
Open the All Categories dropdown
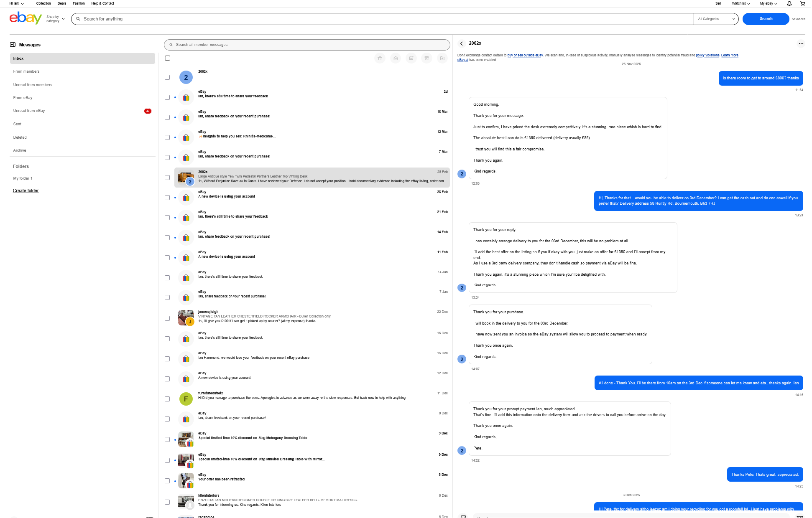(716, 19)
